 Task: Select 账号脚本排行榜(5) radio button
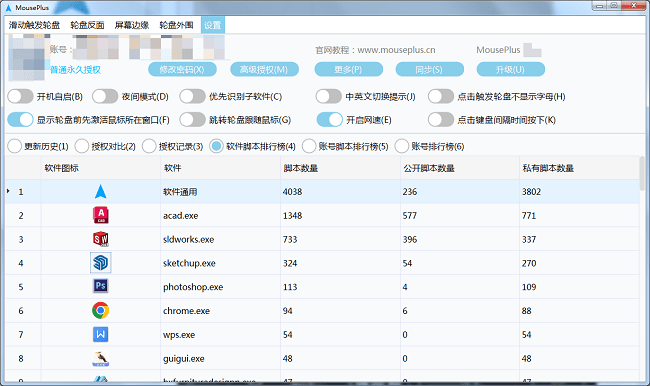click(309, 146)
